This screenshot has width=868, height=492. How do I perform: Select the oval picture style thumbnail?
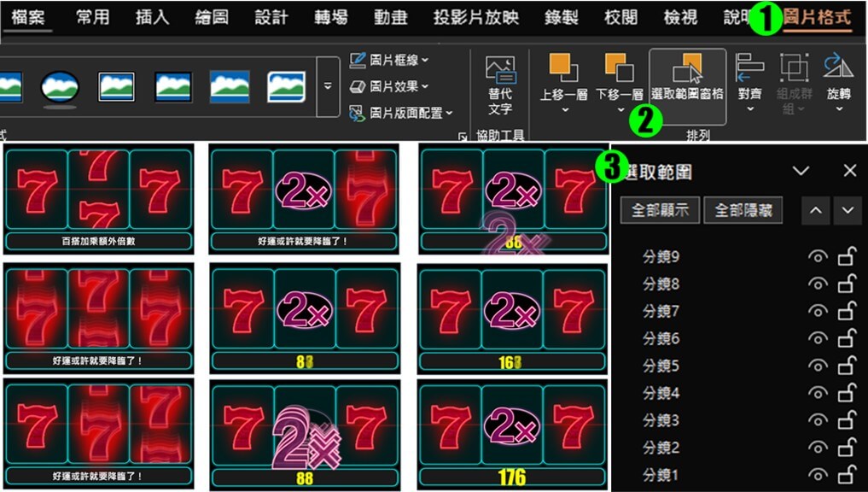[60, 86]
